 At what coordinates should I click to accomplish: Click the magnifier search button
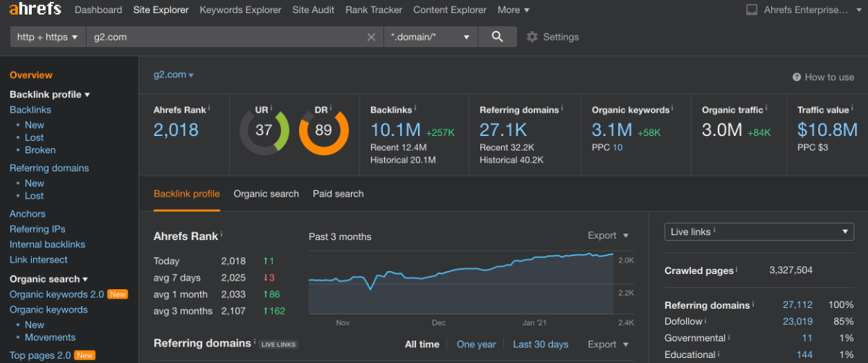click(497, 37)
